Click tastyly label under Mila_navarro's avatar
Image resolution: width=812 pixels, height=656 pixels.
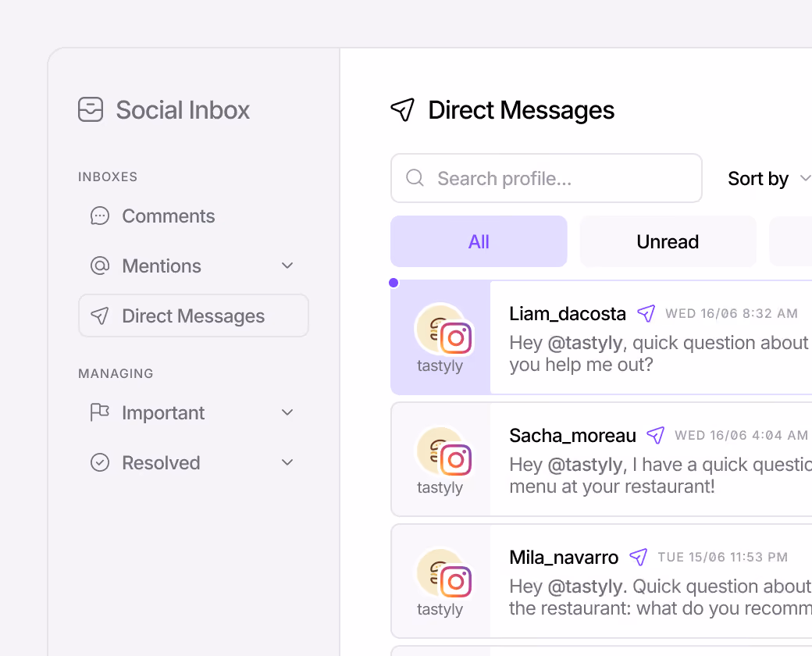(x=440, y=609)
